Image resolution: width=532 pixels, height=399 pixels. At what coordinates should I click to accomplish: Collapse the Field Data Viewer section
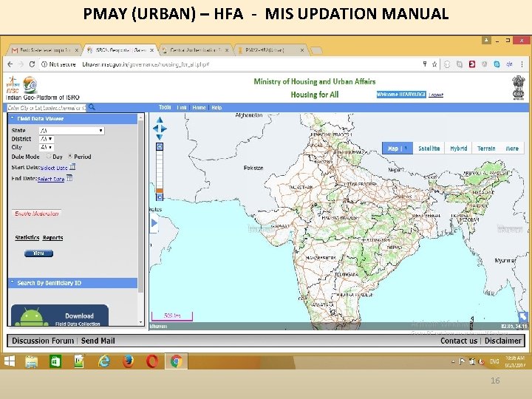[73, 118]
